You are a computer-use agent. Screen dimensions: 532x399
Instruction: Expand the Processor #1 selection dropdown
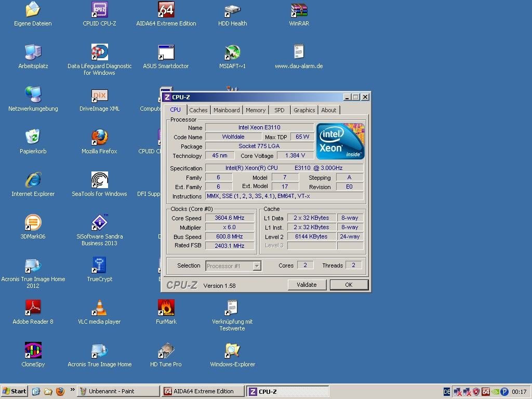point(257,265)
